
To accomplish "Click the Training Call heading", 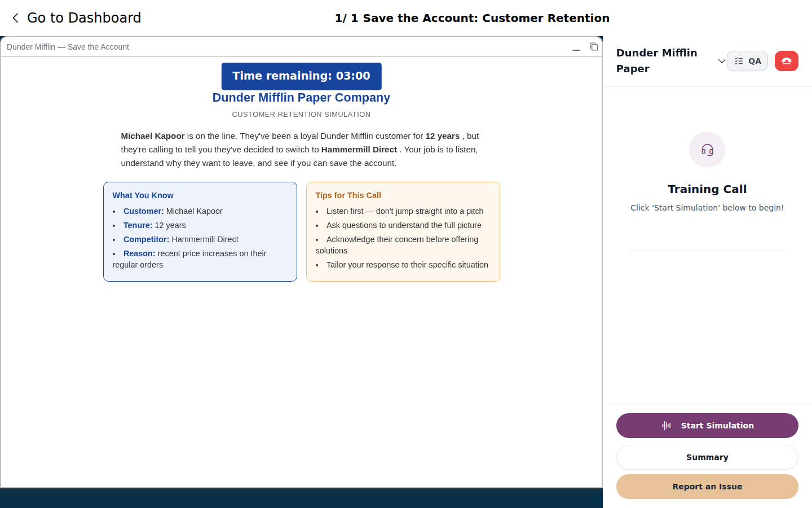I will coord(707,189).
